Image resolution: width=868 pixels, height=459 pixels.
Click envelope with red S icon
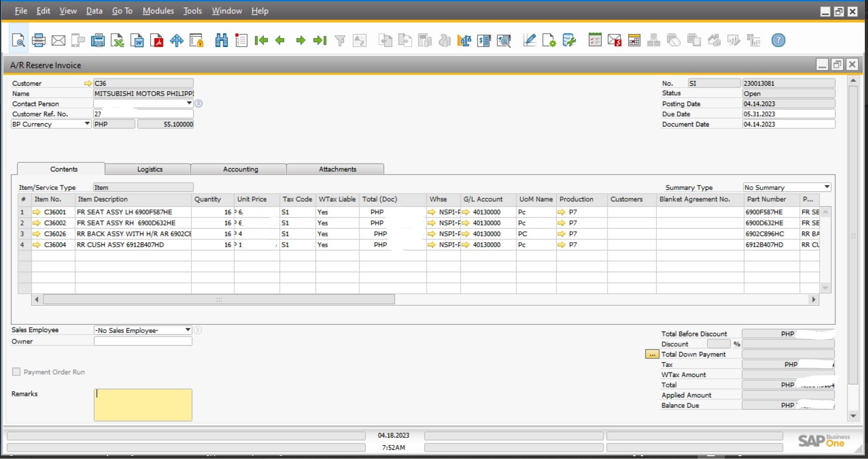coord(615,41)
